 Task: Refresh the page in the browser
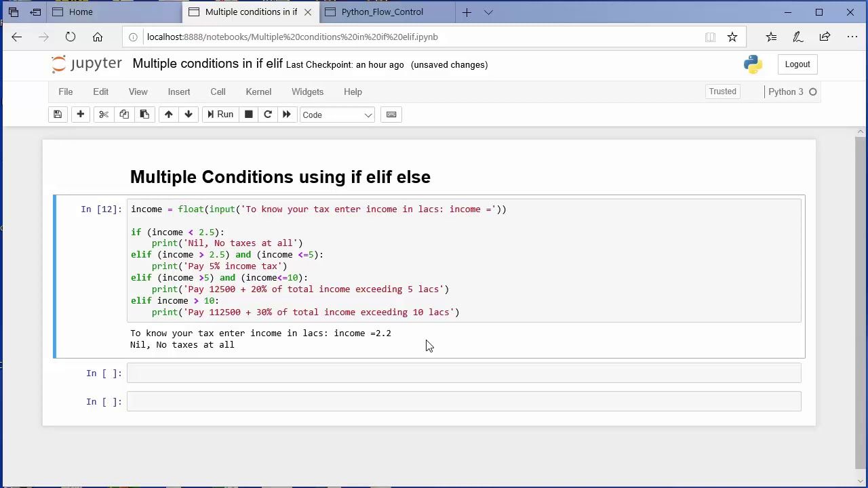71,37
